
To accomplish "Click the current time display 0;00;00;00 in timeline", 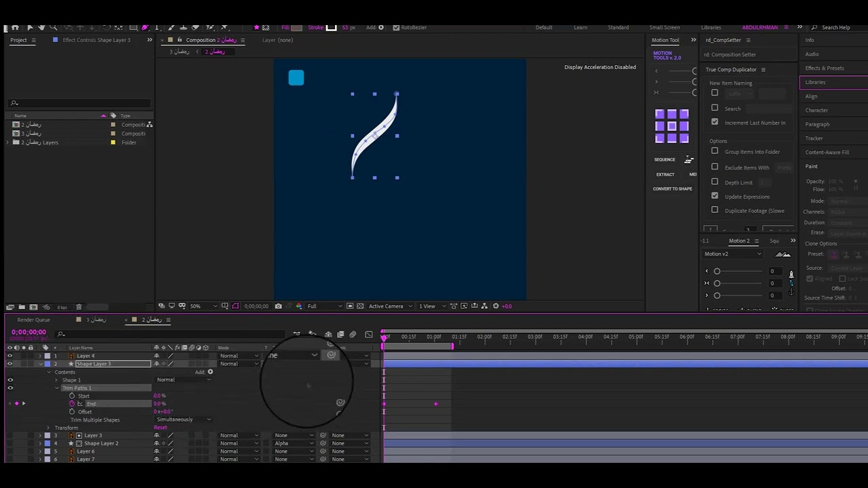I will click(28, 332).
